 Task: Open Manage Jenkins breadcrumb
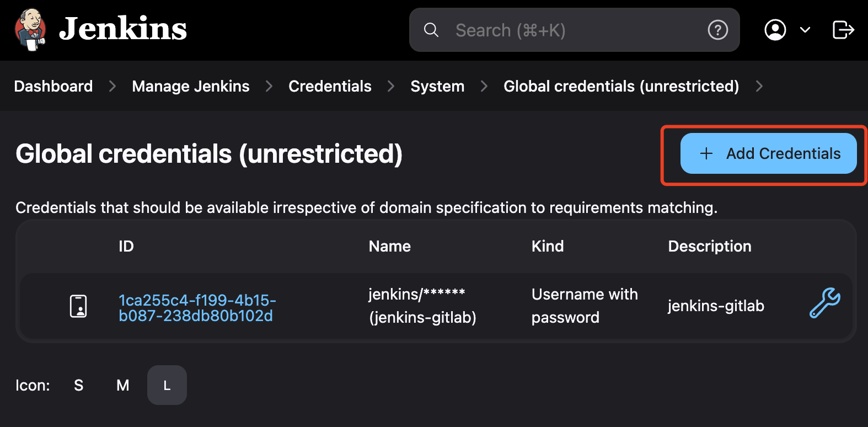click(x=191, y=86)
